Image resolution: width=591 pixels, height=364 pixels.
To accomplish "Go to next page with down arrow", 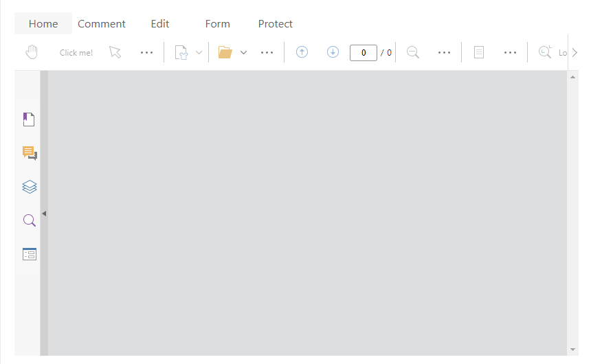I will (333, 52).
